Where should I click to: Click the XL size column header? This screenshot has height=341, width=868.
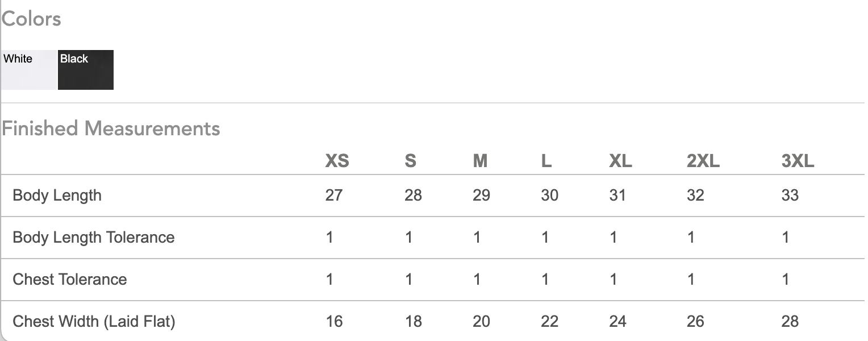click(x=620, y=161)
